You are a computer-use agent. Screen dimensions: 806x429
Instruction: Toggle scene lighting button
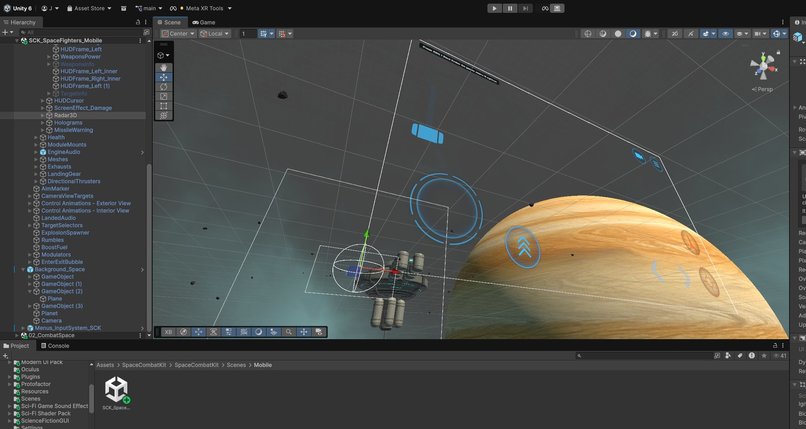(x=691, y=33)
